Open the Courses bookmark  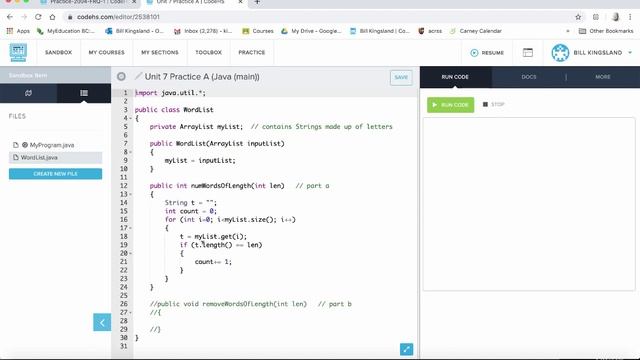pos(258,31)
